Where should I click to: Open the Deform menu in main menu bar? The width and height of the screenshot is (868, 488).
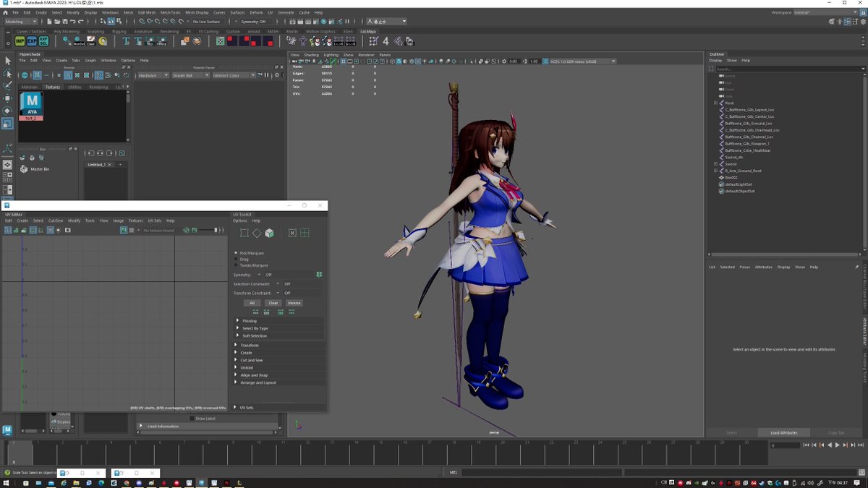pyautogui.click(x=256, y=12)
